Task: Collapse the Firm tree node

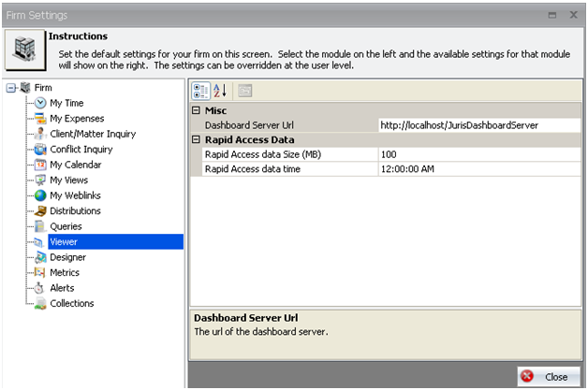Action: (x=10, y=88)
